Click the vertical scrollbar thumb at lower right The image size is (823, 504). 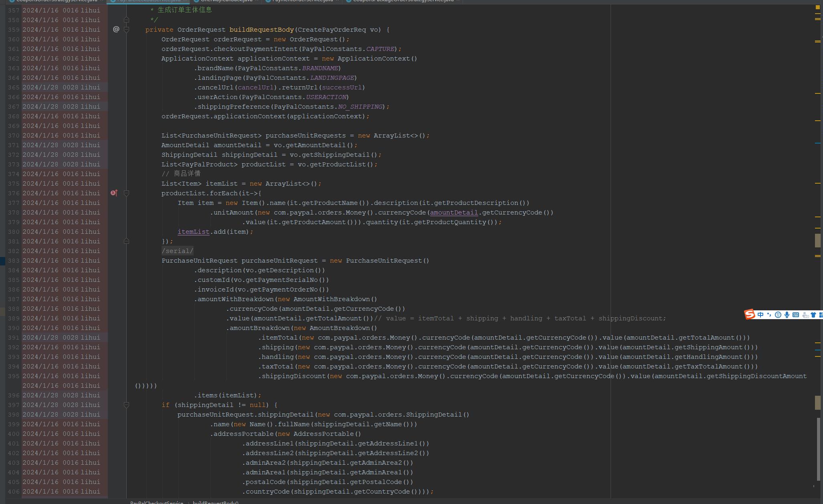819,449
